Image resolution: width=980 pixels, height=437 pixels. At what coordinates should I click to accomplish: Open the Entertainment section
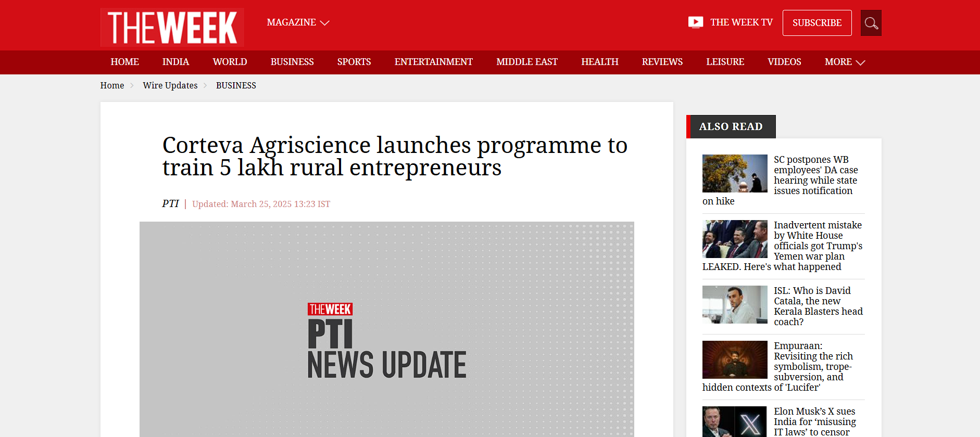tap(434, 62)
